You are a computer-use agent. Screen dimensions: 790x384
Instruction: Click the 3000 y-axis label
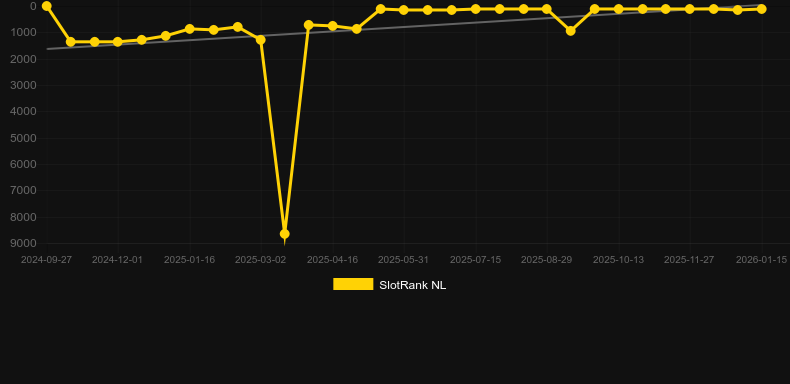tap(23, 85)
